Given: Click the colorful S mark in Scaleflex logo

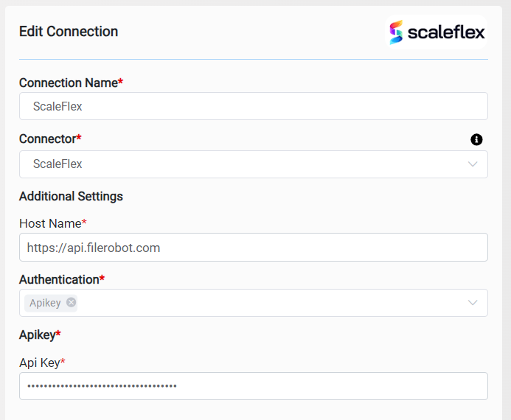Looking at the screenshot, I should 397,32.
